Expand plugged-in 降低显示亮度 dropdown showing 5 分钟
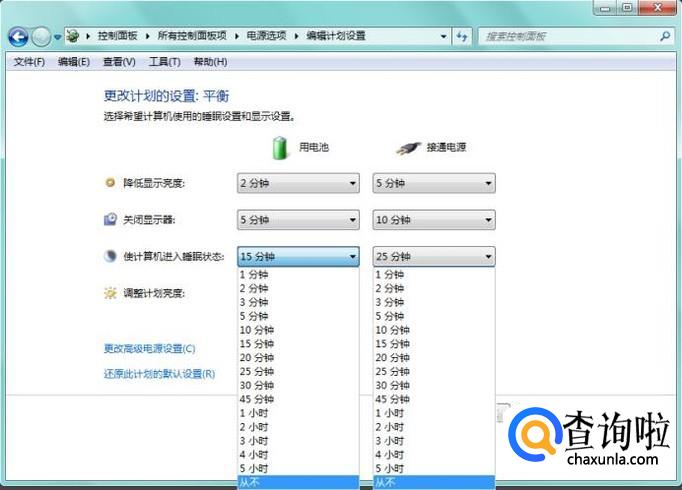Image resolution: width=682 pixels, height=490 pixels. click(433, 183)
